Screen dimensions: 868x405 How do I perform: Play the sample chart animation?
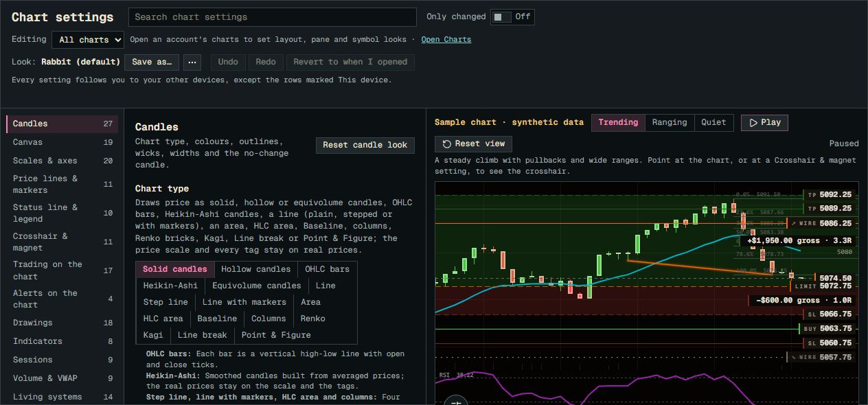point(764,122)
